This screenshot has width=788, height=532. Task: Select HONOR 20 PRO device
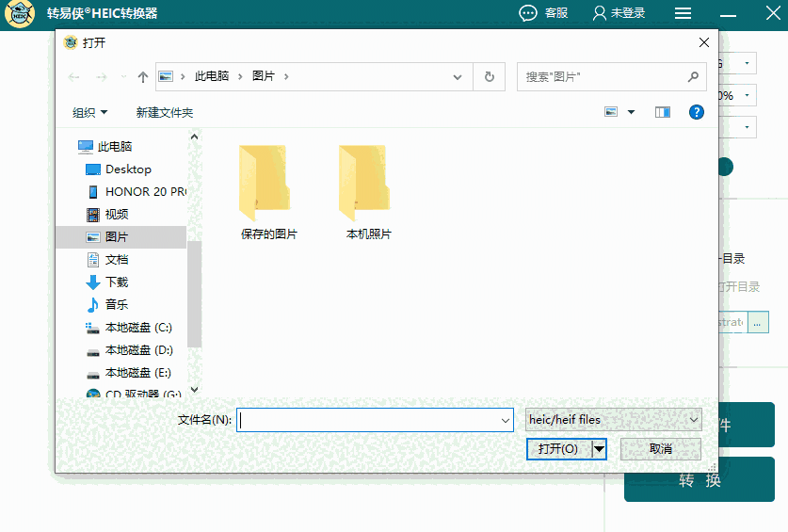(137, 191)
